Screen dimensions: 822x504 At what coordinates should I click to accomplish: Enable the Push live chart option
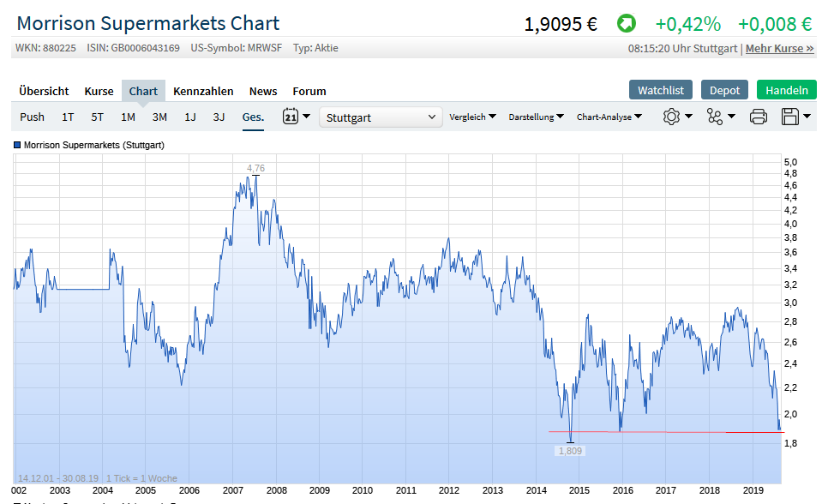pos(32,117)
